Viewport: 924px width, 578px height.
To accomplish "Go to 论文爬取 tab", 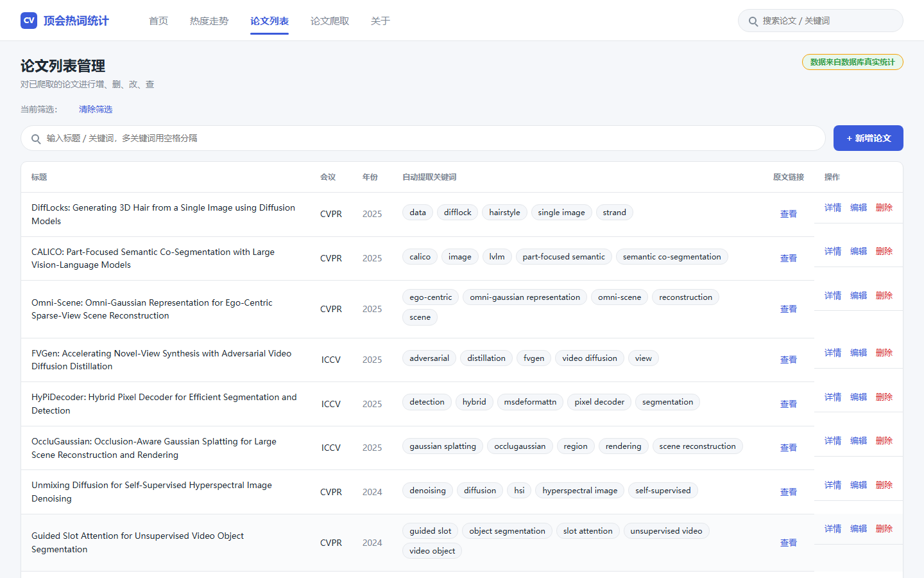I will pyautogui.click(x=330, y=21).
